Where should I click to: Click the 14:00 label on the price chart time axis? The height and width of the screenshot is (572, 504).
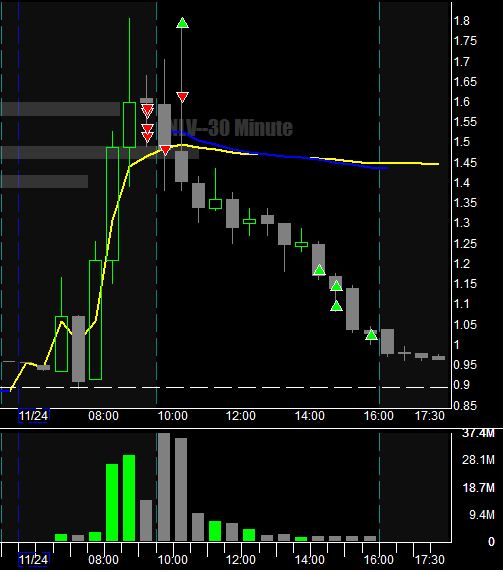310,416
